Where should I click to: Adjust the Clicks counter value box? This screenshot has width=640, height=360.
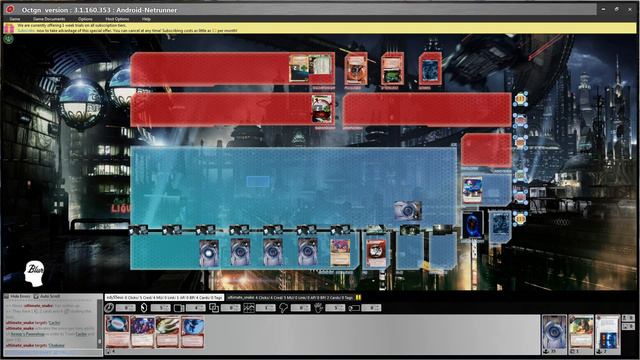pos(126,308)
